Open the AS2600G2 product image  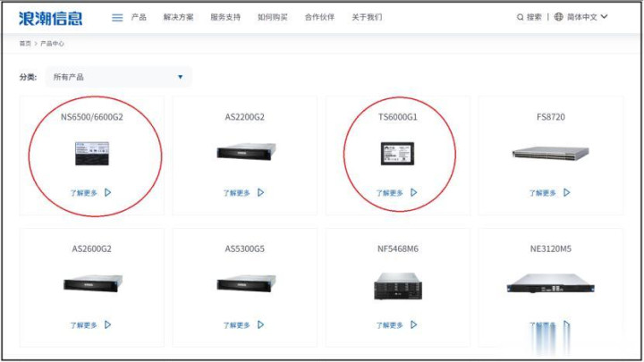(93, 283)
